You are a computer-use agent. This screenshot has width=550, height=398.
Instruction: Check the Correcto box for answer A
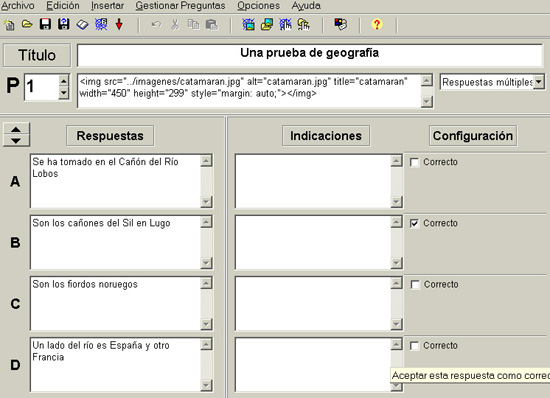point(414,162)
